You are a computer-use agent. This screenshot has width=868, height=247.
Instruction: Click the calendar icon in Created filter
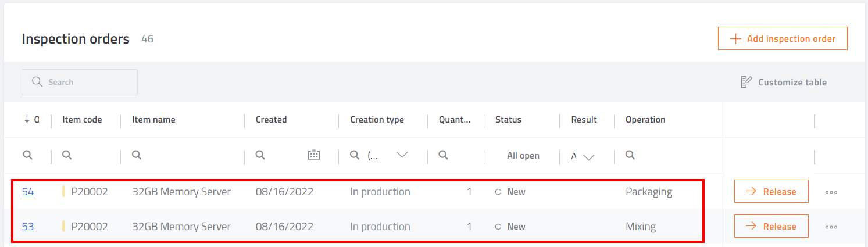[x=314, y=155]
